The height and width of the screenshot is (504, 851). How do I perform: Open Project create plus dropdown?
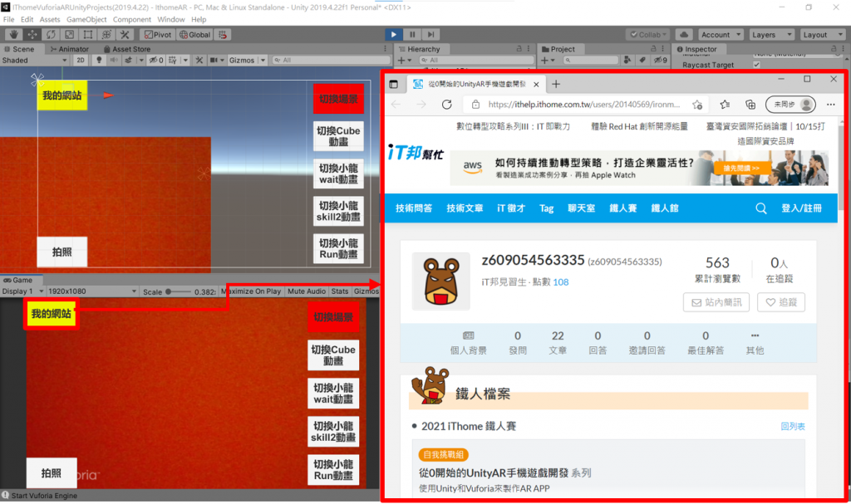[x=548, y=61]
